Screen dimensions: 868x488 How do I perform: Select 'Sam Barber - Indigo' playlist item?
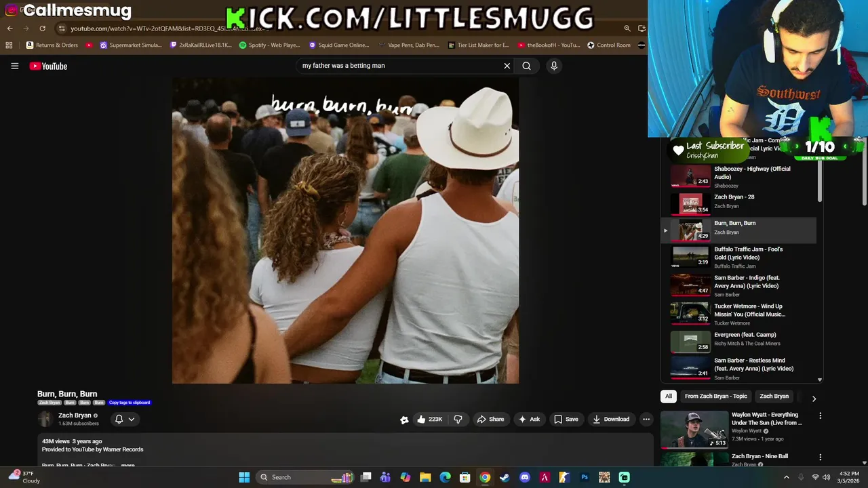coord(739,285)
